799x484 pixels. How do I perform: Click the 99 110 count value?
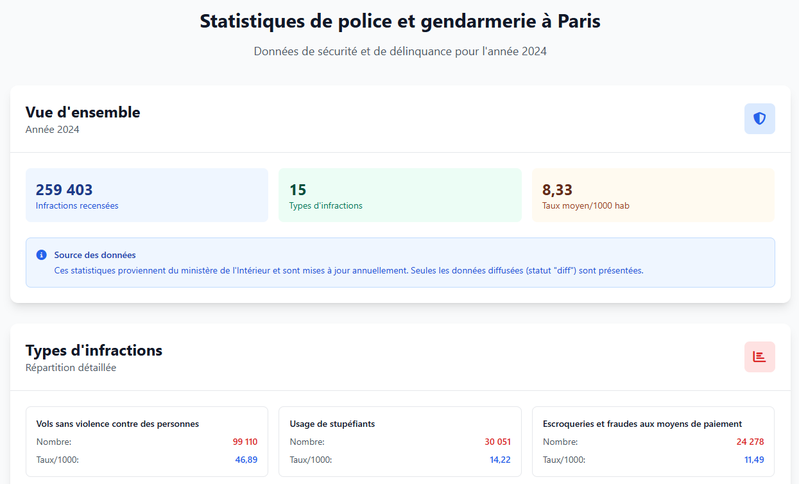[x=244, y=442]
